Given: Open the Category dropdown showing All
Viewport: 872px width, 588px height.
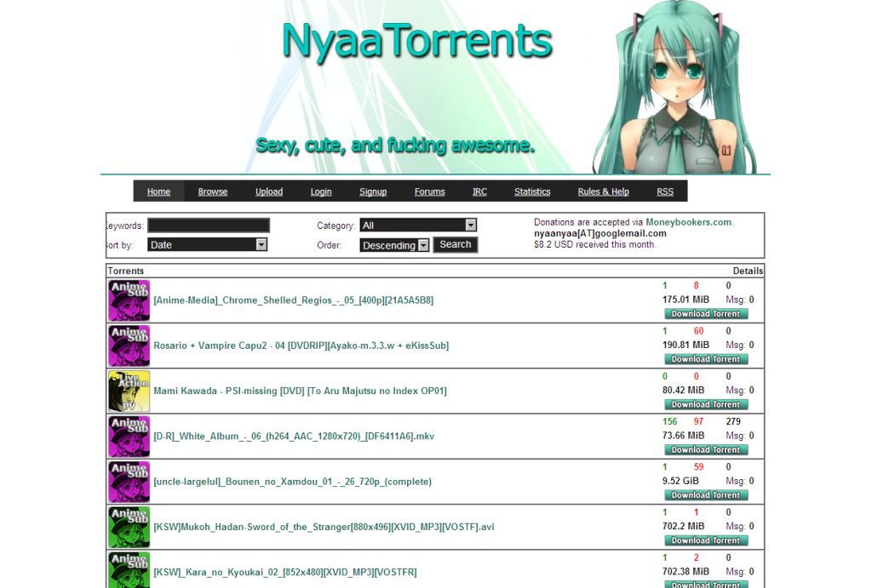Looking at the screenshot, I should tap(417, 225).
